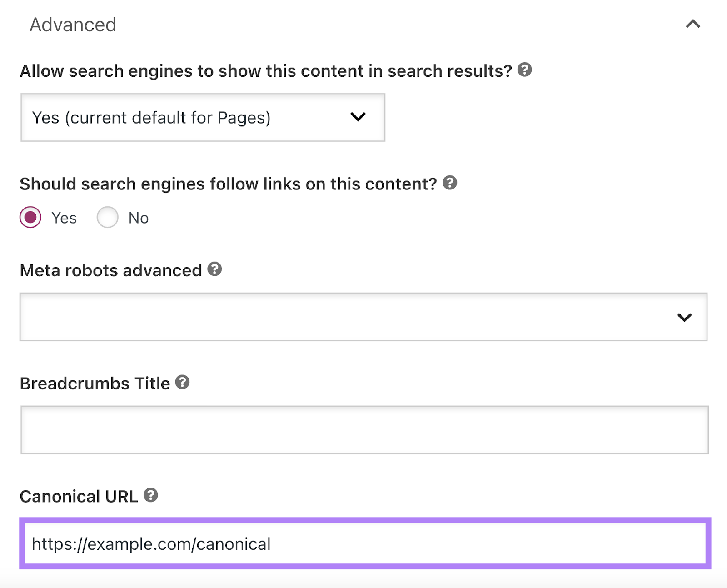Select the Yes radio button for following links

click(x=30, y=218)
